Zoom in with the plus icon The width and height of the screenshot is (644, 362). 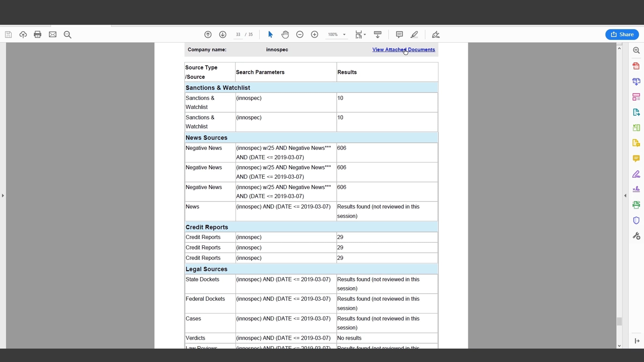pos(314,34)
